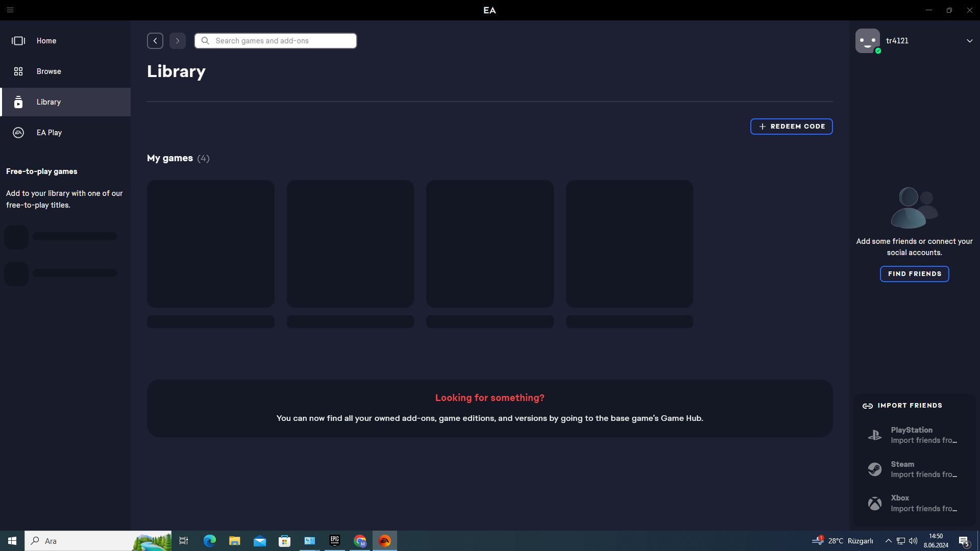Open the tr4121 profile avatar

[x=868, y=41]
